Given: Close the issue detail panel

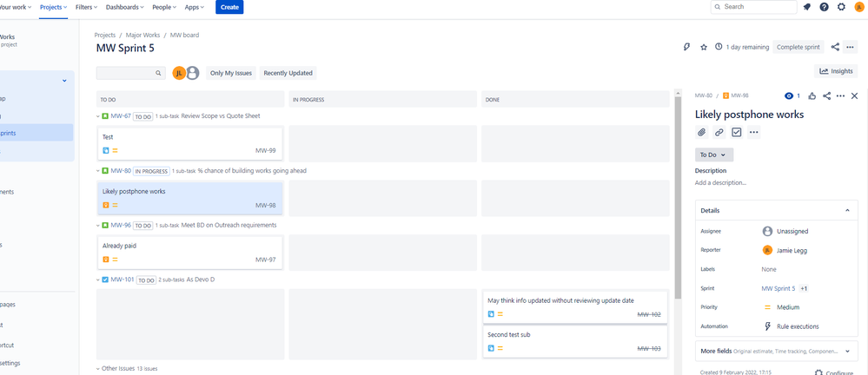Looking at the screenshot, I should [x=854, y=95].
